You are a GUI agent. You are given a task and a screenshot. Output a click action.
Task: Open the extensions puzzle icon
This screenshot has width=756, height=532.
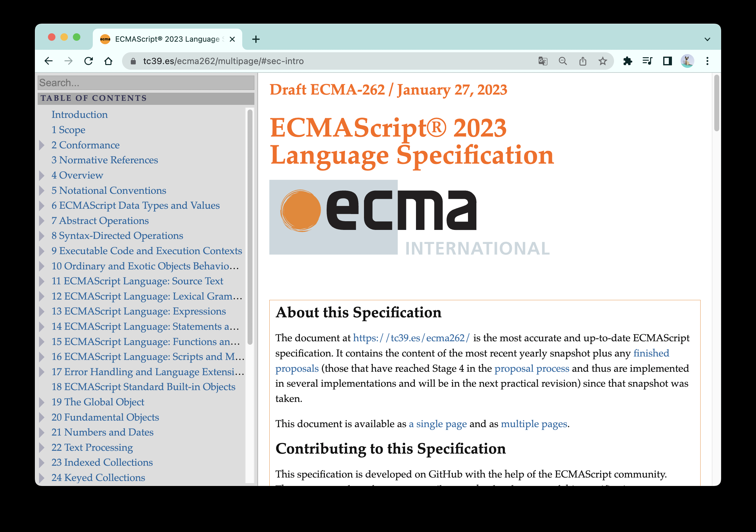(x=628, y=61)
